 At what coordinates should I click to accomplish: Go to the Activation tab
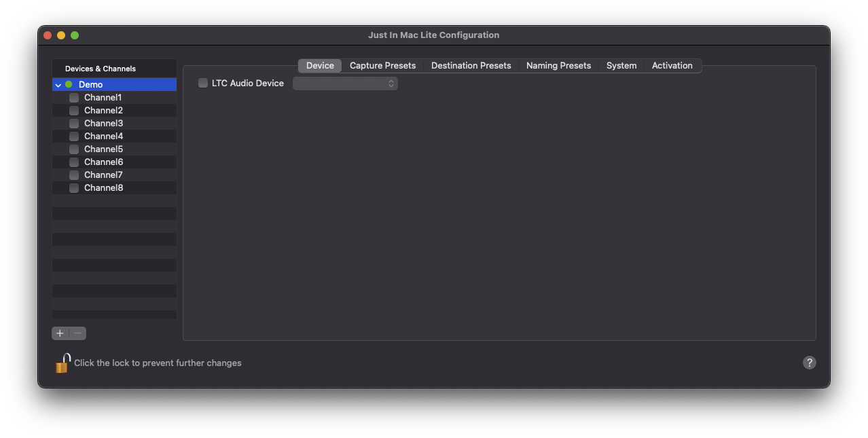click(672, 66)
